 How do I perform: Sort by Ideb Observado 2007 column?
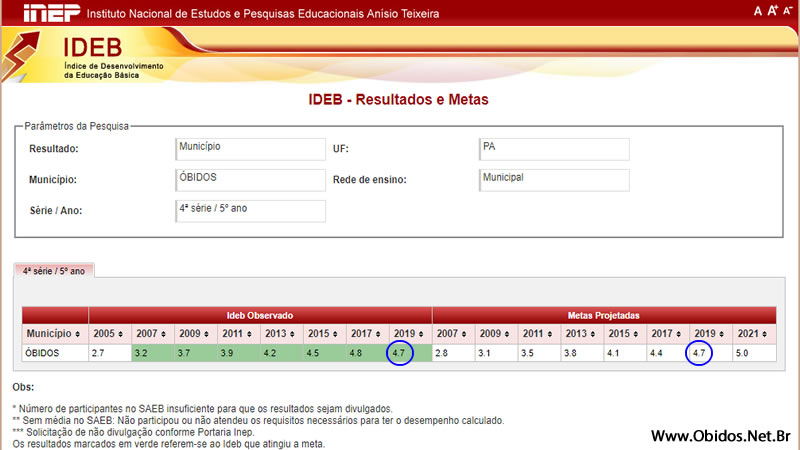[x=163, y=334]
